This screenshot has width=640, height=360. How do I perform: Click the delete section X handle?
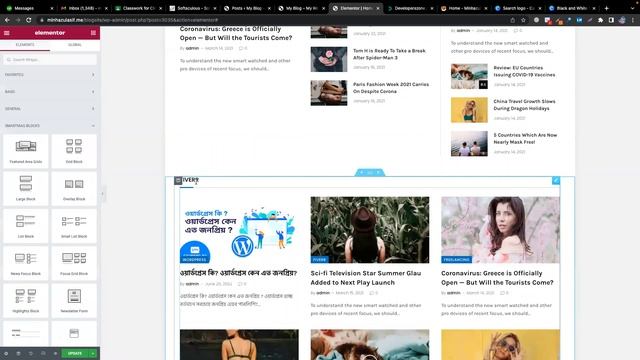tap(378, 173)
